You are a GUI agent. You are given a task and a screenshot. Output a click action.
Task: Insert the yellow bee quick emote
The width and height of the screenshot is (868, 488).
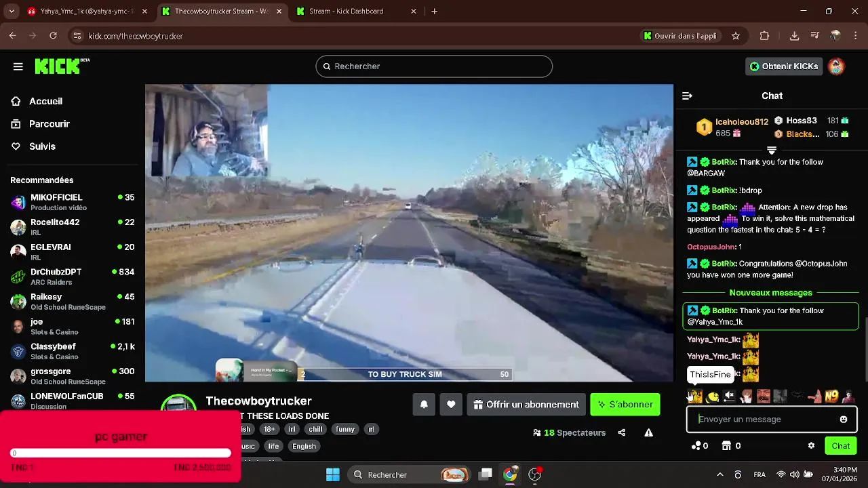coord(713,396)
